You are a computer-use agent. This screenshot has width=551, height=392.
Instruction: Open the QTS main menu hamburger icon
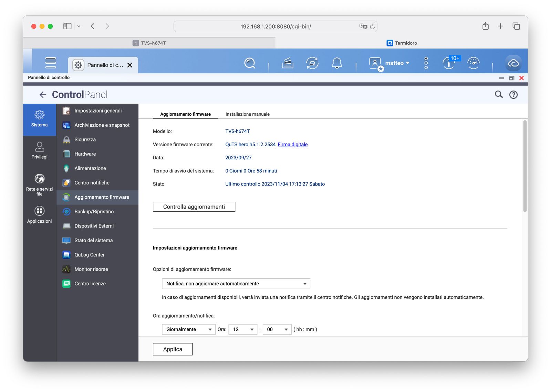click(x=50, y=63)
